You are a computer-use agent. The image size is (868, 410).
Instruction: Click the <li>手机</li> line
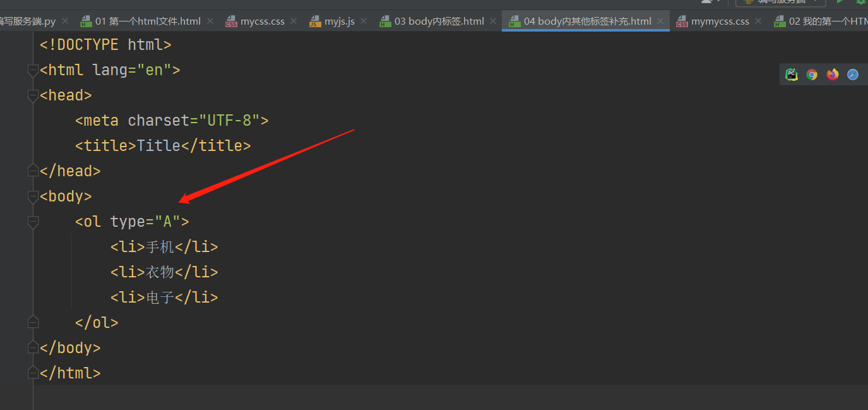164,246
